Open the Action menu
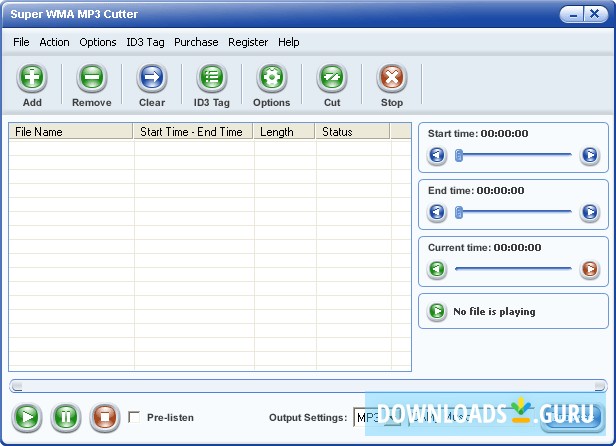 point(54,42)
